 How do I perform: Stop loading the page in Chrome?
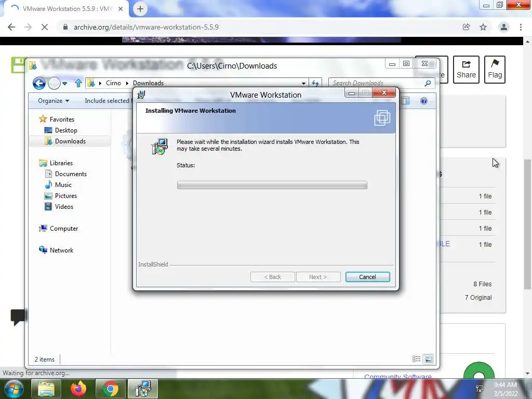pos(45,27)
